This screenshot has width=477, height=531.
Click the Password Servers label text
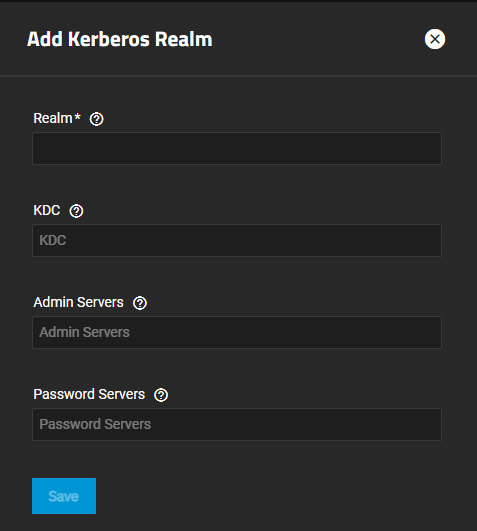(89, 394)
